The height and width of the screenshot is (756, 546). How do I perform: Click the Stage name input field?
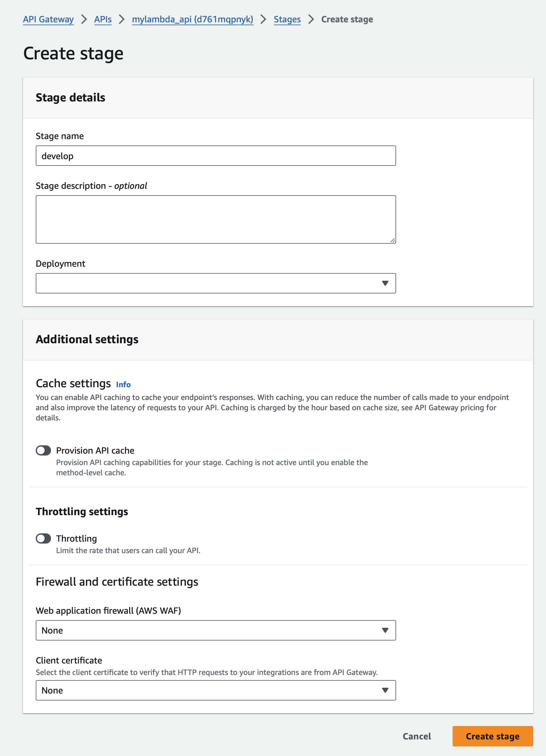pos(216,156)
